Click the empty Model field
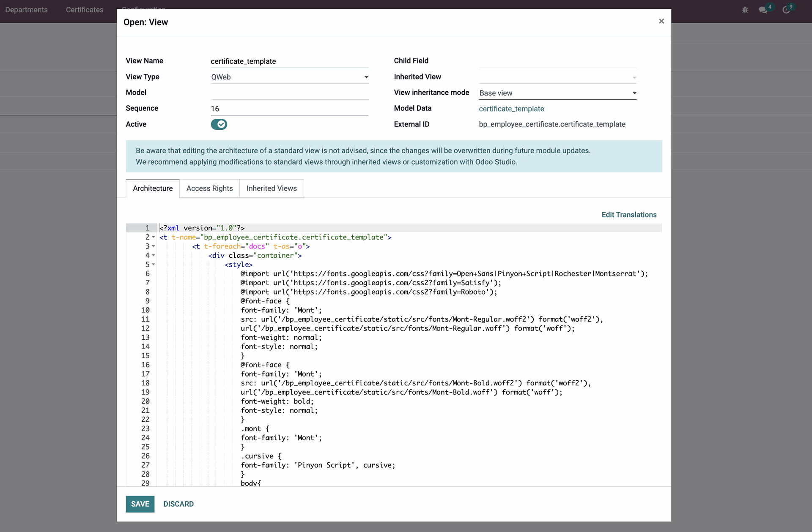Screen dimensions: 812x532 tap(289, 93)
